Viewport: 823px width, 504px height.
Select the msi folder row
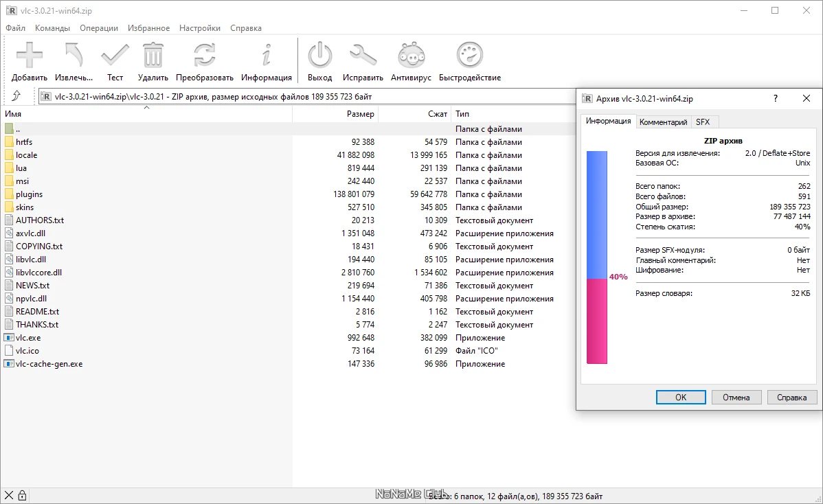coord(288,181)
